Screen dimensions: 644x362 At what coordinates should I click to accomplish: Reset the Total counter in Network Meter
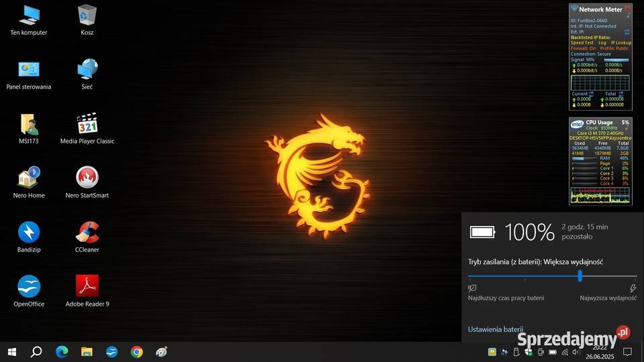[x=621, y=94]
